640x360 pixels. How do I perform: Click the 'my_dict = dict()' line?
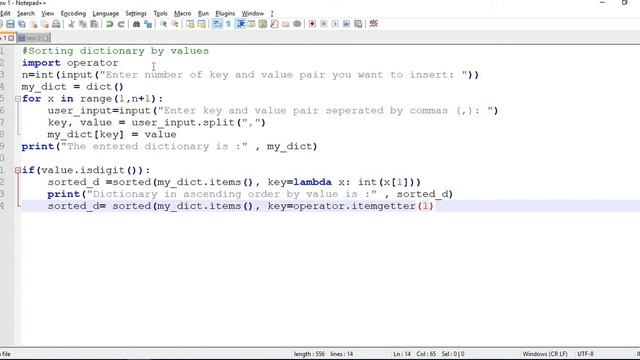pos(73,87)
